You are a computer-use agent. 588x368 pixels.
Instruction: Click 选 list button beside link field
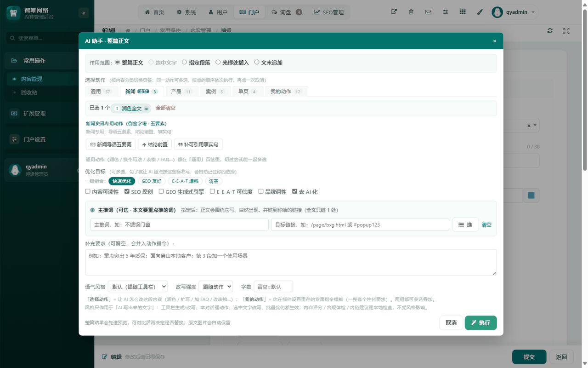465,224
